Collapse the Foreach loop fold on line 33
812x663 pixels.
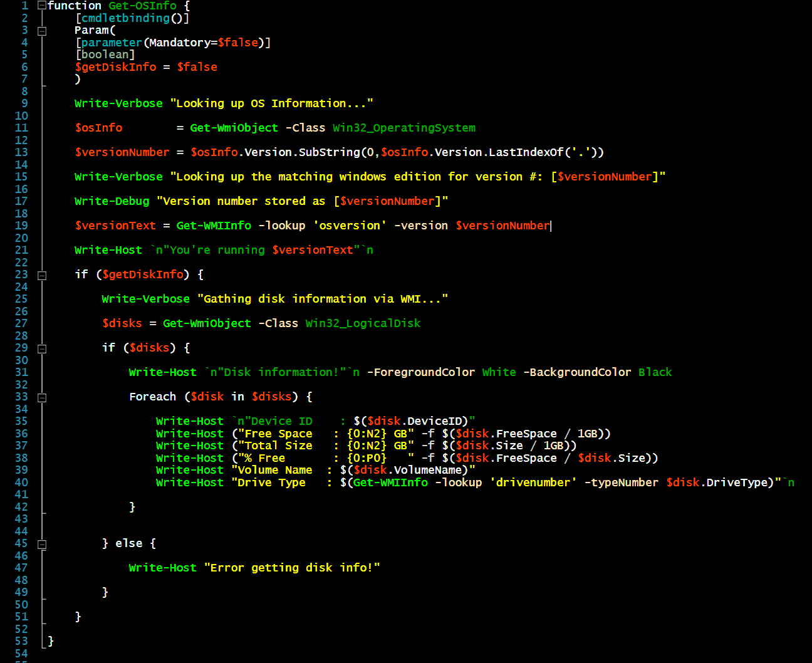click(41, 397)
